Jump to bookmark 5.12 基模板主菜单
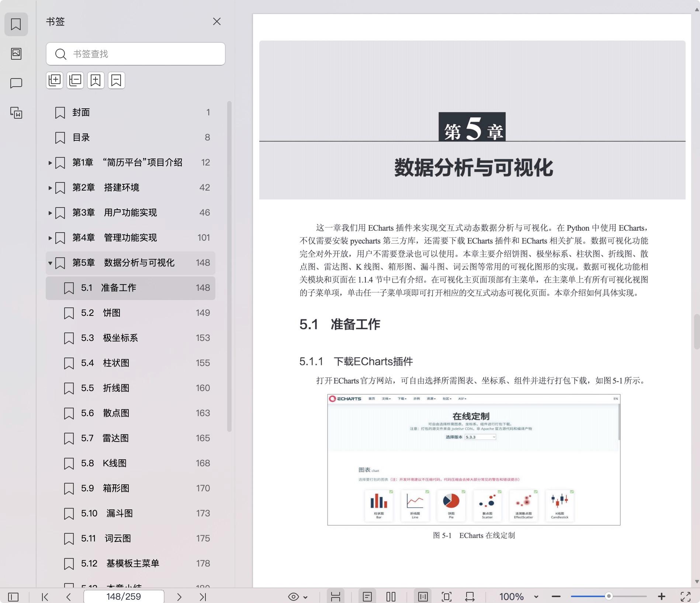700x603 pixels. point(131,564)
